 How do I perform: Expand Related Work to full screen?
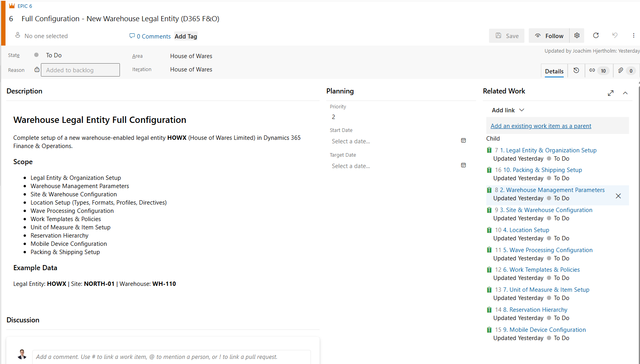tap(610, 93)
